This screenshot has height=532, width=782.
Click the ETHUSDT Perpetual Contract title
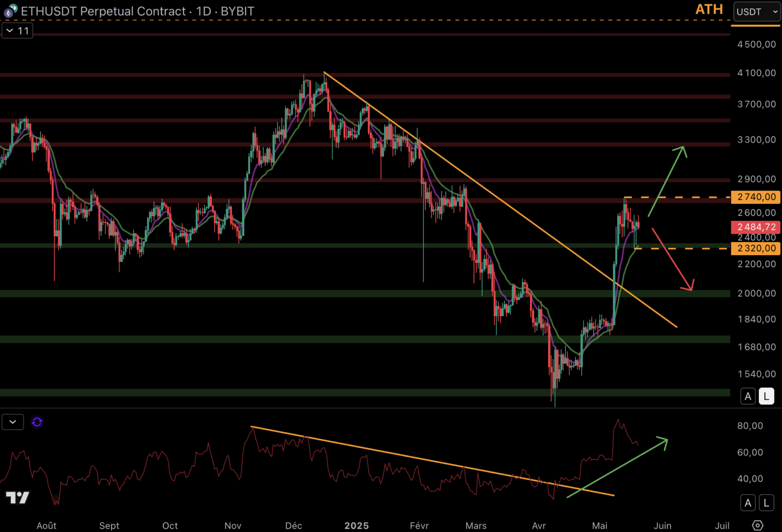pyautogui.click(x=103, y=11)
